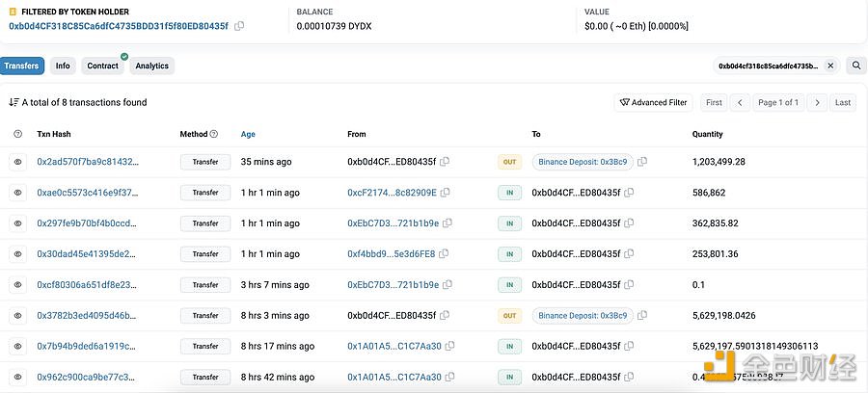The height and width of the screenshot is (393, 868).
Task: View details eye icon for 0x7b94b9ded6a1919c row
Action: [17, 347]
